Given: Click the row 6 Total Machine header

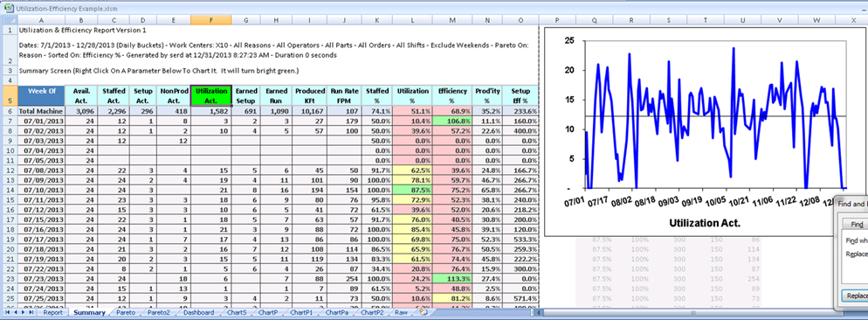Looking at the screenshot, I should pos(9,111).
